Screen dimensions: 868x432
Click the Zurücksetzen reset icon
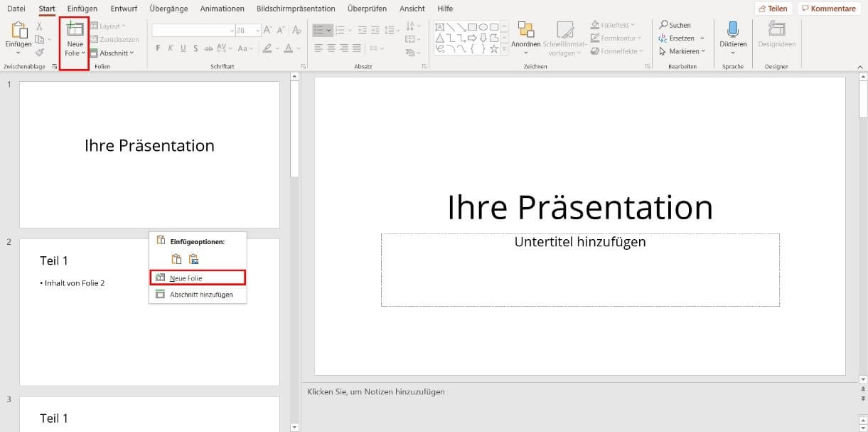tap(94, 39)
